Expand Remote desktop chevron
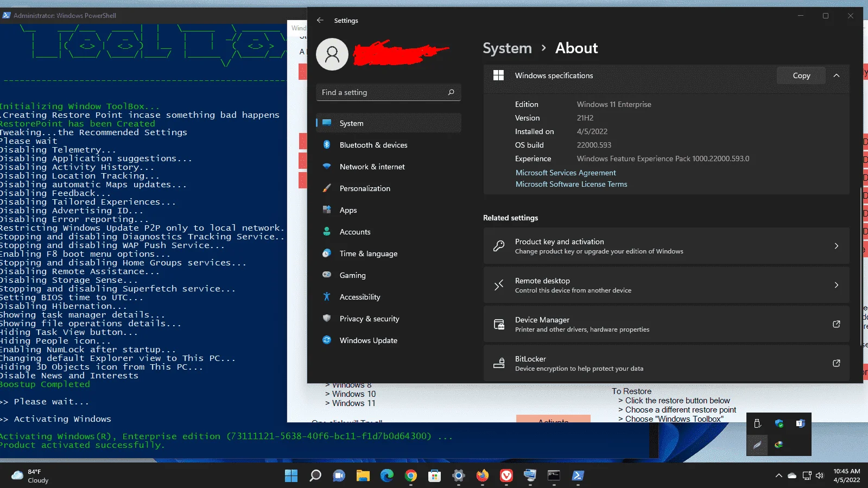Image resolution: width=868 pixels, height=488 pixels. (837, 285)
